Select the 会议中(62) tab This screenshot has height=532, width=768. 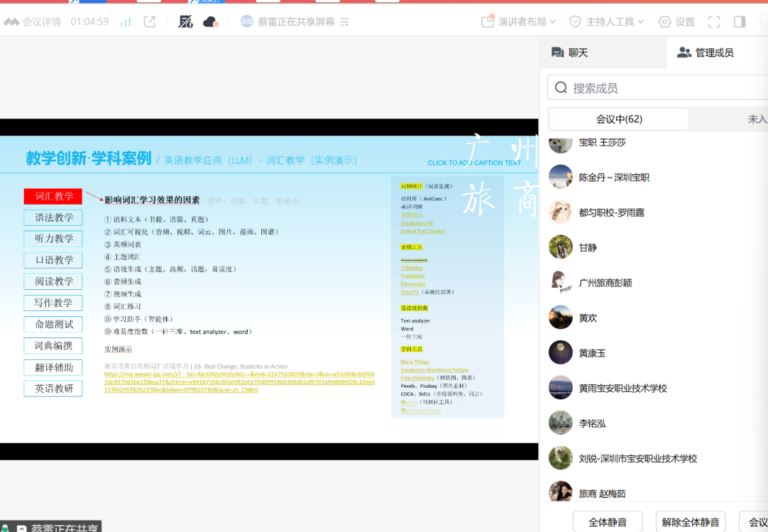[x=618, y=119]
